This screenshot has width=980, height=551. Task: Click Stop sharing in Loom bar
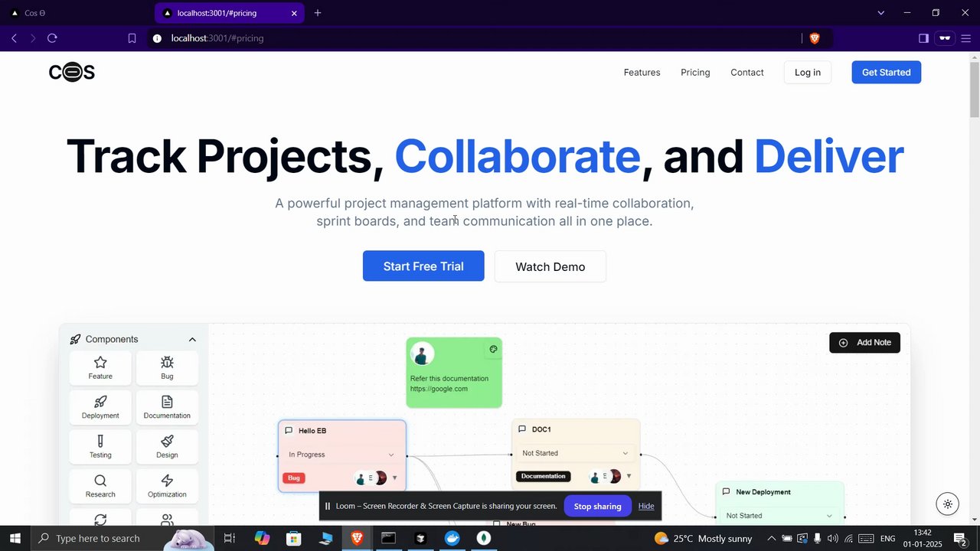tap(597, 506)
